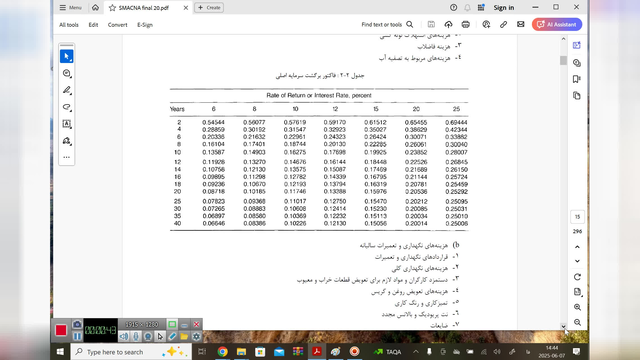
Task: Open notifications bell
Action: [467, 7]
